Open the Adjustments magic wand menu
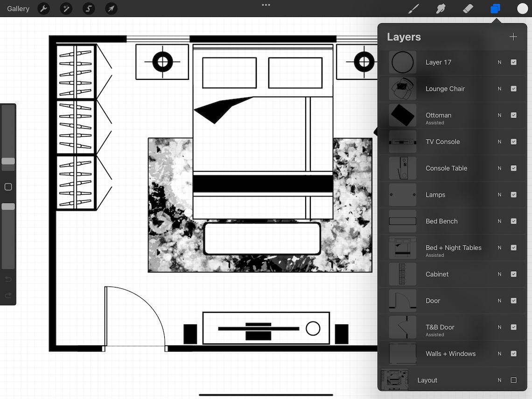Viewport: 532px width, 399px height. (x=66, y=8)
